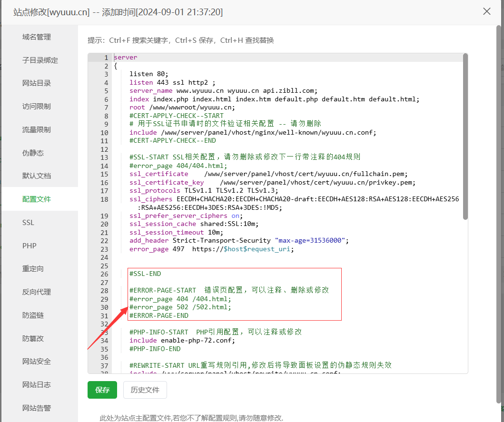Open the 域名管理 tab
The height and width of the screenshot is (422, 504).
coord(37,37)
